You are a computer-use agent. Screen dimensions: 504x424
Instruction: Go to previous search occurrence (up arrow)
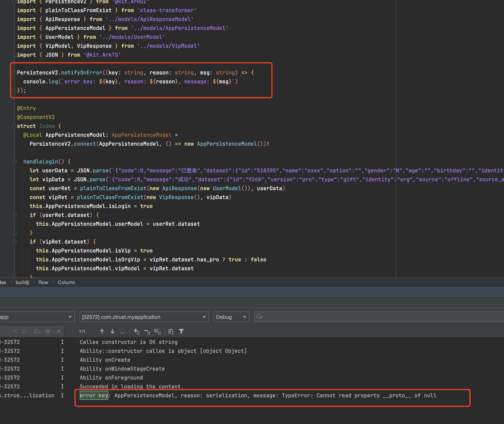pyautogui.click(x=102, y=332)
